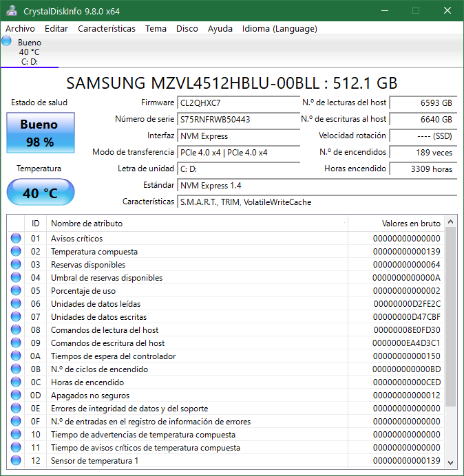
Task: Open the Disco menu
Action: pyautogui.click(x=187, y=28)
